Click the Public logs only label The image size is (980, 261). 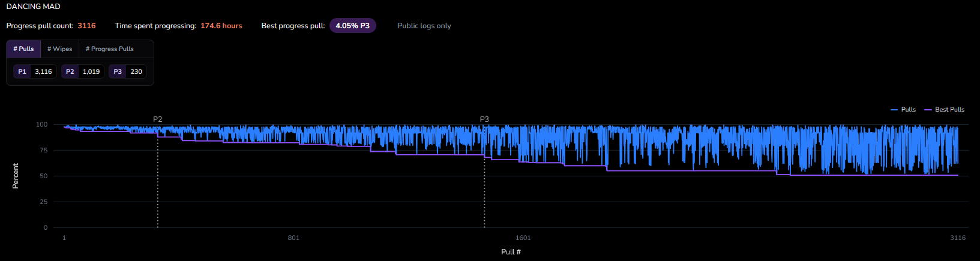[x=424, y=26]
